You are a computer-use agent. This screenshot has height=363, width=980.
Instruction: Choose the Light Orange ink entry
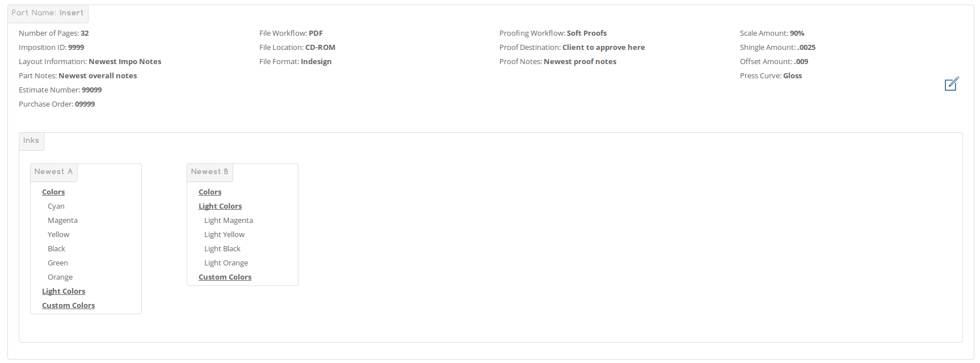[226, 263]
